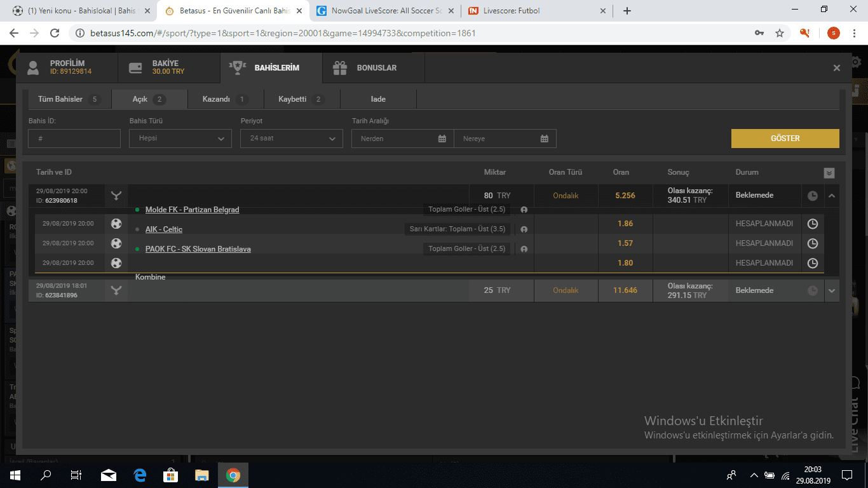Expand bet 623841896 details
Image resolution: width=868 pixels, height=488 pixels.
[x=832, y=290]
